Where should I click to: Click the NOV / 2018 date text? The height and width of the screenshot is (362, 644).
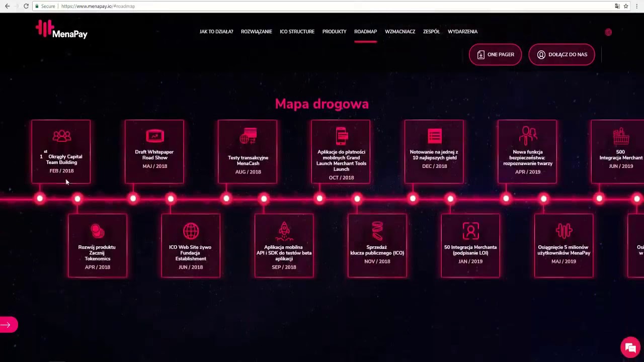pyautogui.click(x=377, y=261)
